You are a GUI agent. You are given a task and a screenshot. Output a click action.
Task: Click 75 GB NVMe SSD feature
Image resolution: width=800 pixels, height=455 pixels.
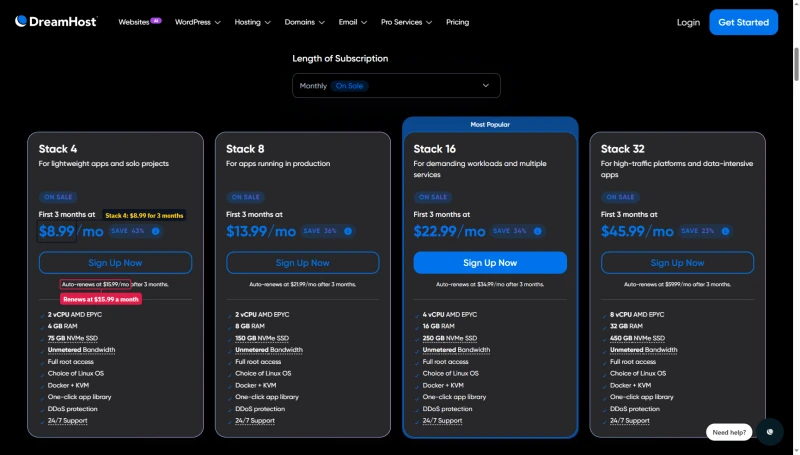(x=72, y=338)
